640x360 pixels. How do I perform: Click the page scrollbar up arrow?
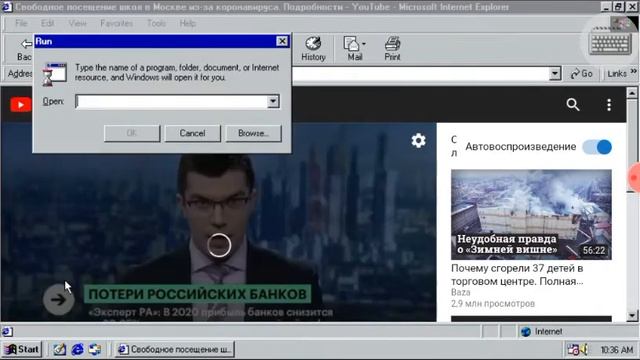point(632,93)
